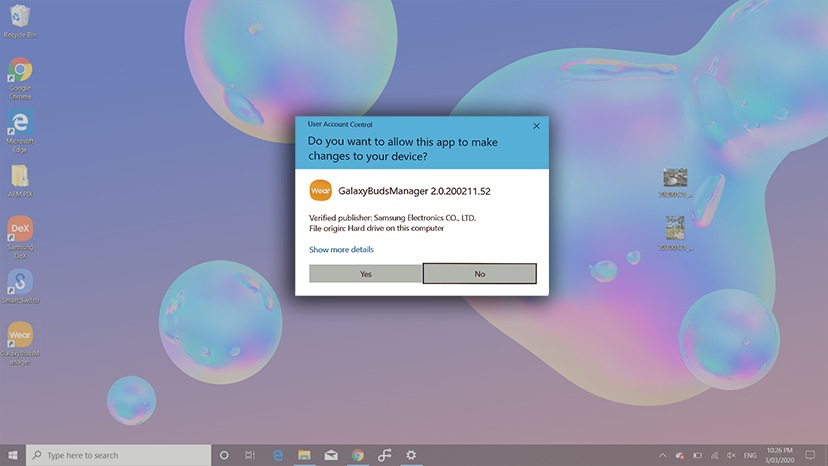This screenshot has width=828, height=466.
Task: Select the Recycle Bin desktop icon
Action: (20, 21)
